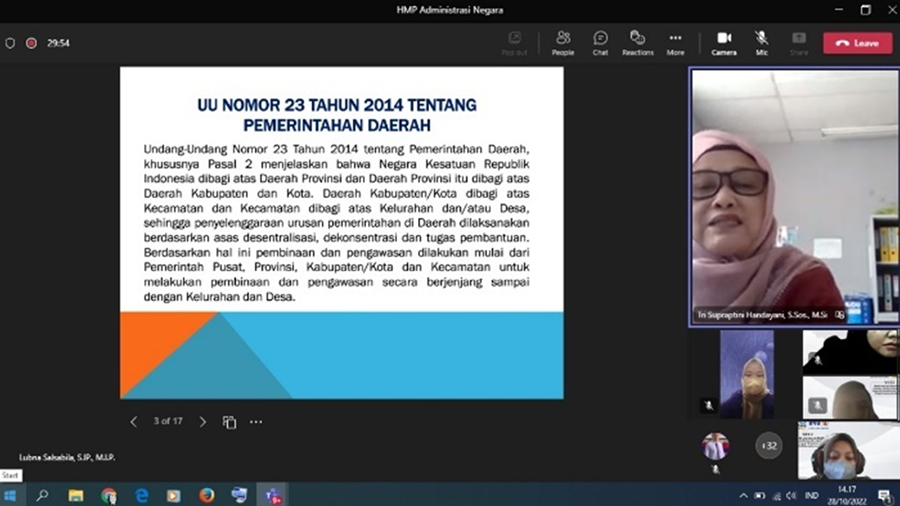Click the shield security icon
The width and height of the screenshot is (900, 506).
(10, 43)
